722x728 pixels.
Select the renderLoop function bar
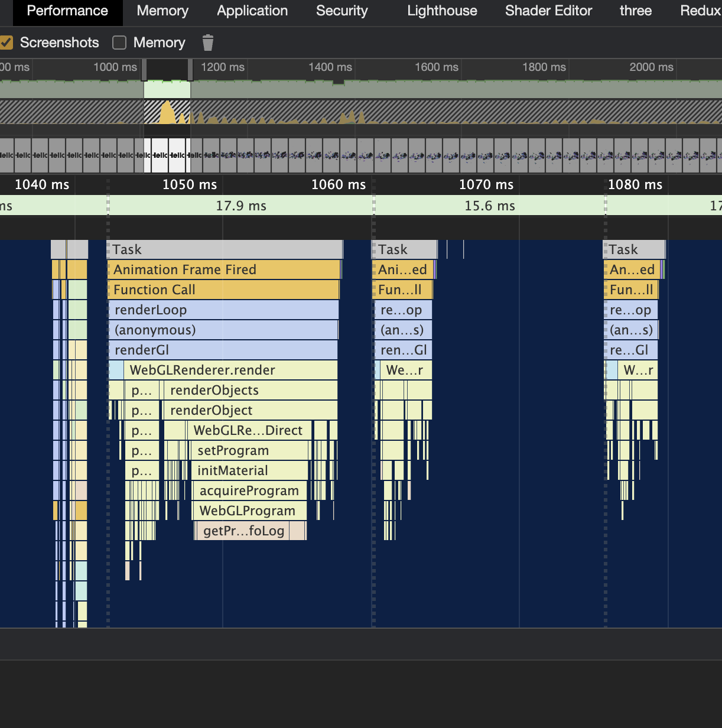coord(223,310)
